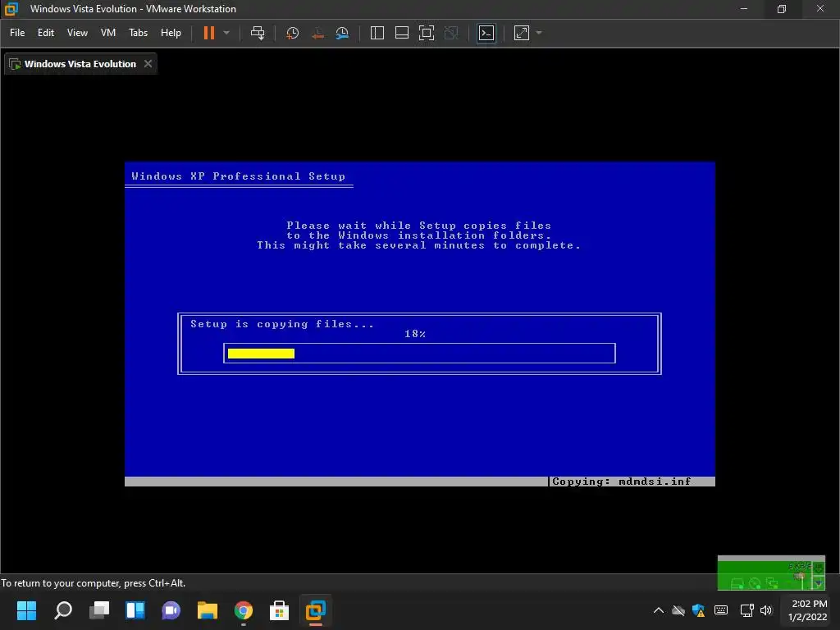Click the 'Setup is copying files...' text

click(x=282, y=324)
